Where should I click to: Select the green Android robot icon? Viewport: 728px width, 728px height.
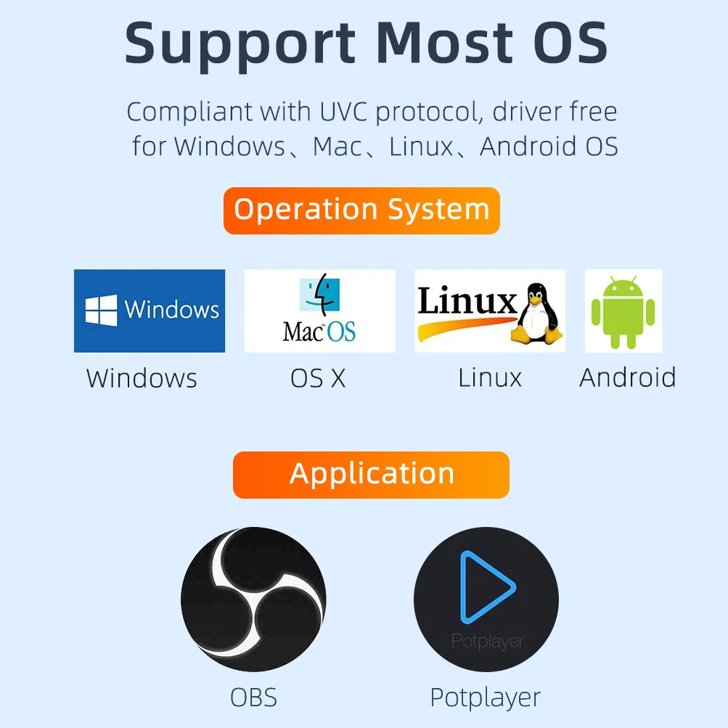(x=623, y=311)
